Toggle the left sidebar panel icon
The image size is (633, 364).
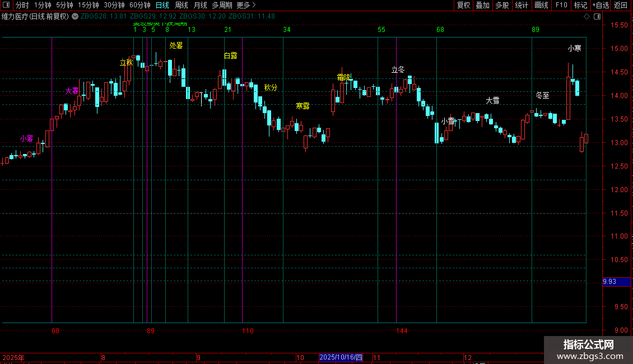(x=6, y=5)
